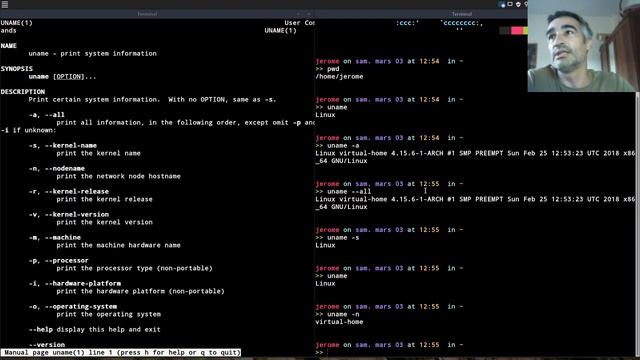Click 'print the operating system' description

point(109,314)
